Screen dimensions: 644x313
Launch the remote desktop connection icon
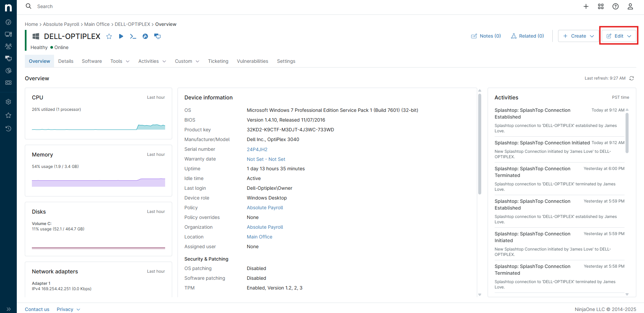157,36
